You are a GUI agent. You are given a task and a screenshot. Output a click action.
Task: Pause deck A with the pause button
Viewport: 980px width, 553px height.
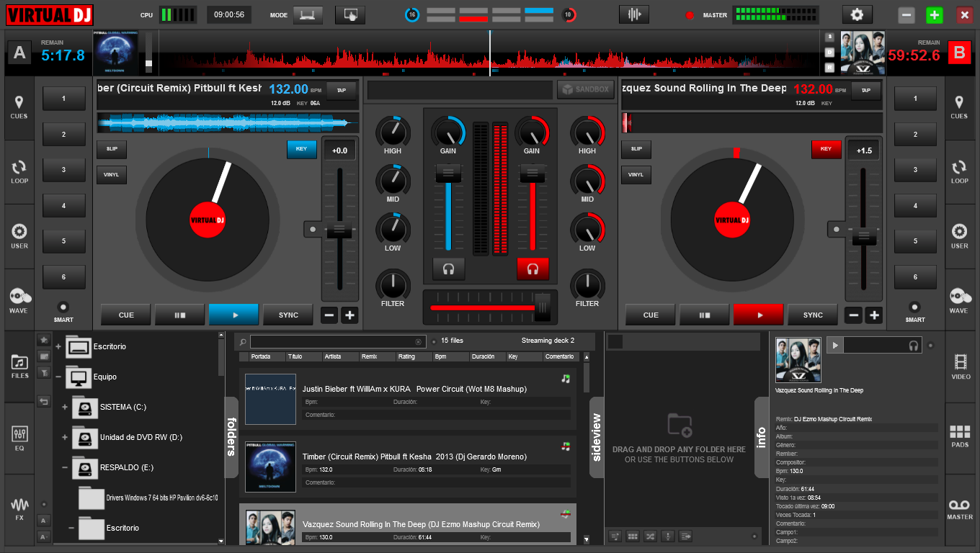179,315
